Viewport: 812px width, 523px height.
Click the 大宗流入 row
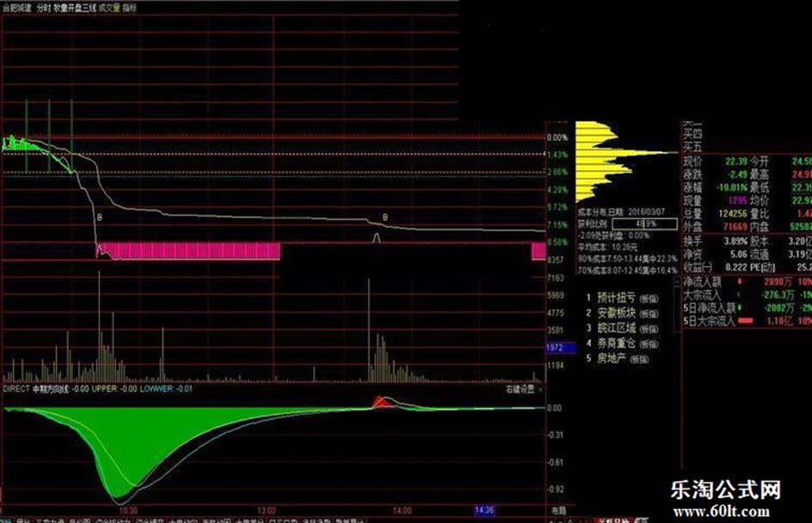point(747,295)
